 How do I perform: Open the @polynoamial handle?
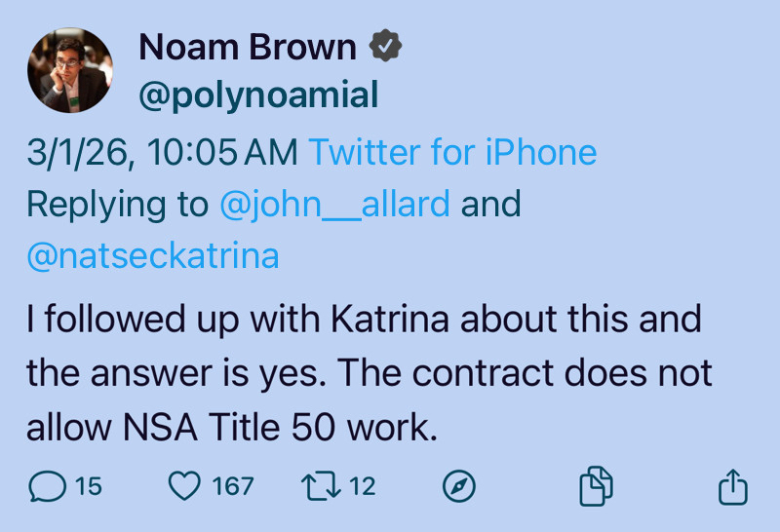point(258,95)
